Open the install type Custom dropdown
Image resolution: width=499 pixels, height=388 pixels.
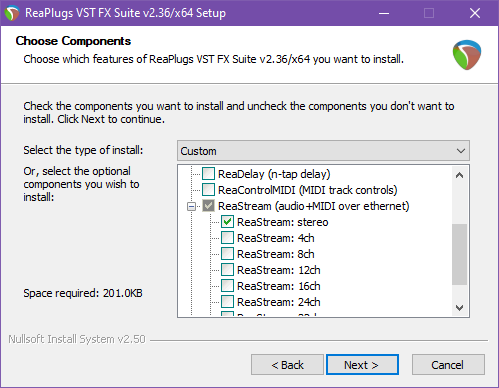pos(323,151)
